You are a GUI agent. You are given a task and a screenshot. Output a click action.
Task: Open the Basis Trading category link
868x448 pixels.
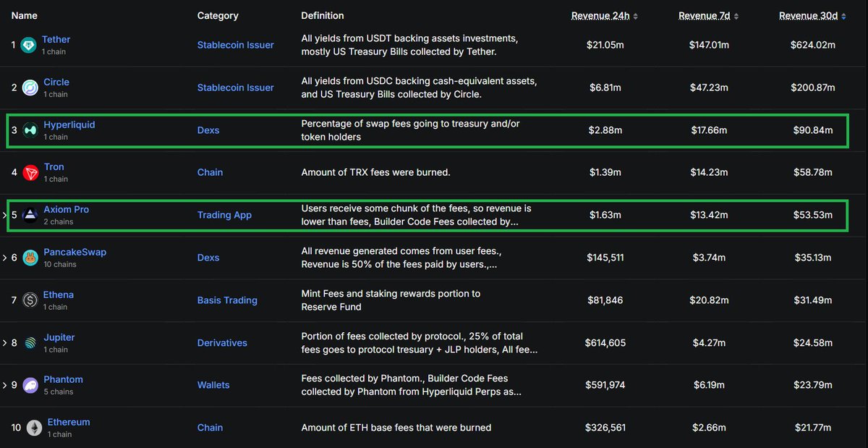pos(227,300)
